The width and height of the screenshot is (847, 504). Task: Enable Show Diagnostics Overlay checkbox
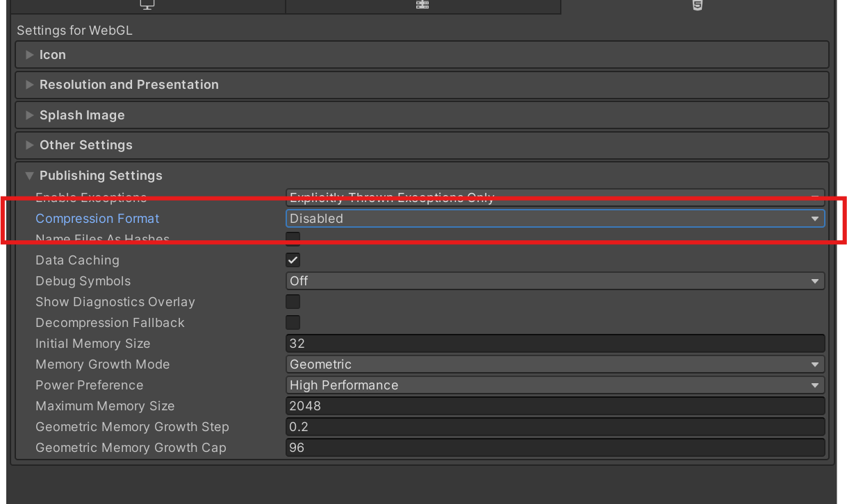point(293,302)
